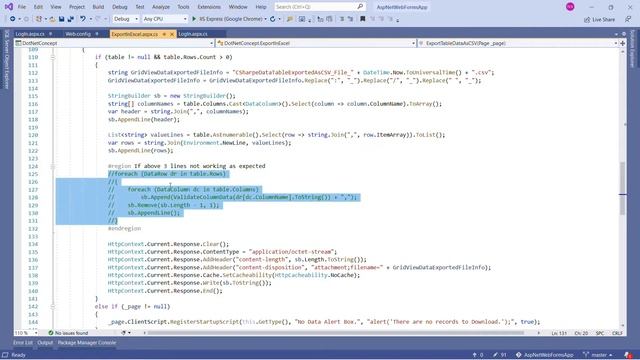Undo the last edit with the Undo icon
This screenshot has width=640, height=360.
(x=83, y=19)
